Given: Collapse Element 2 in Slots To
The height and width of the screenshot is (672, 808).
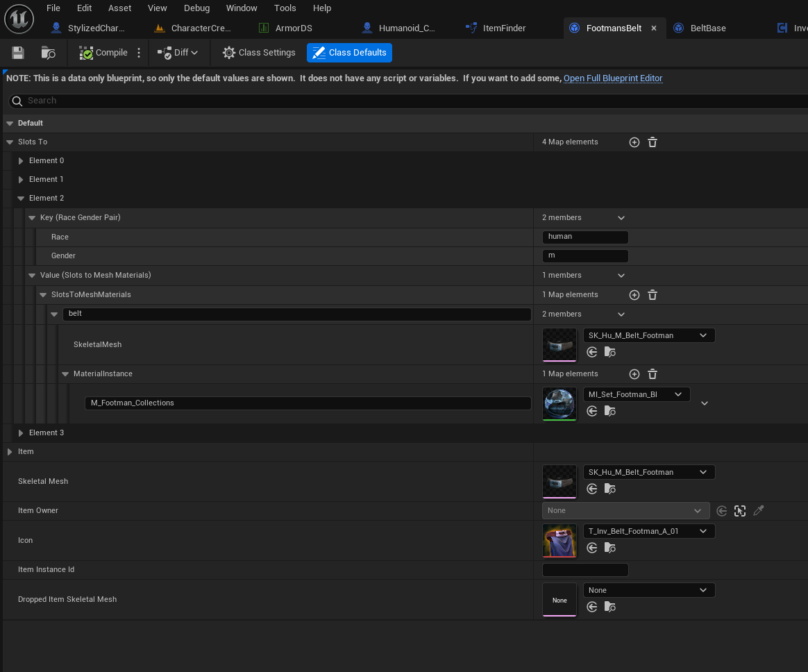Looking at the screenshot, I should coord(21,199).
